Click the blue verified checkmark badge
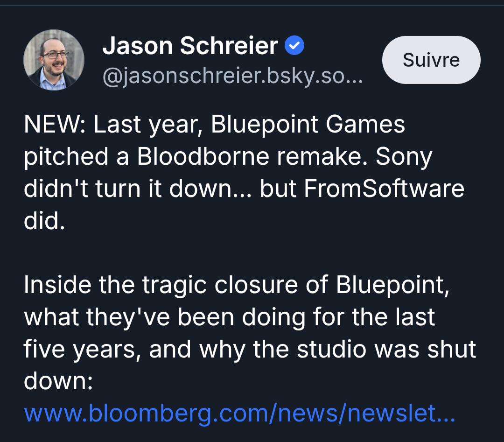This screenshot has width=504, height=442. click(294, 46)
